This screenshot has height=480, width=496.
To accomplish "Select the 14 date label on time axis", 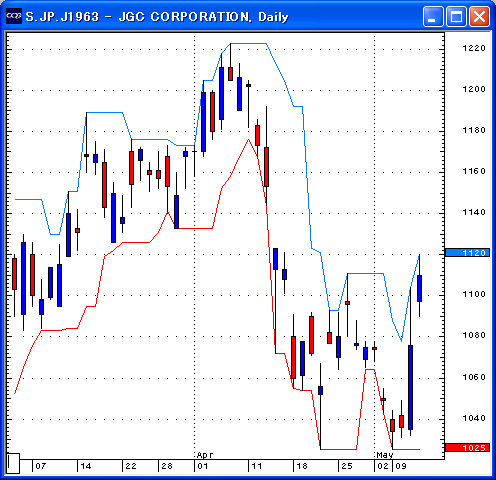I will [x=86, y=466].
